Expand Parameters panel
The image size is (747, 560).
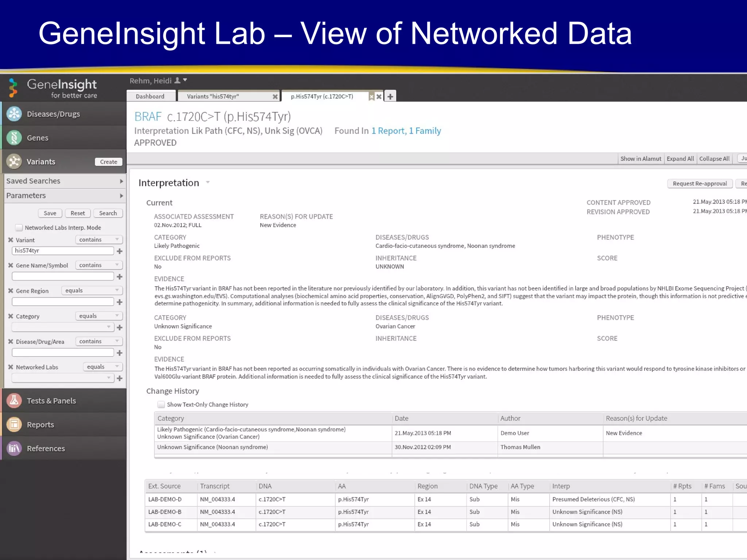click(x=65, y=196)
